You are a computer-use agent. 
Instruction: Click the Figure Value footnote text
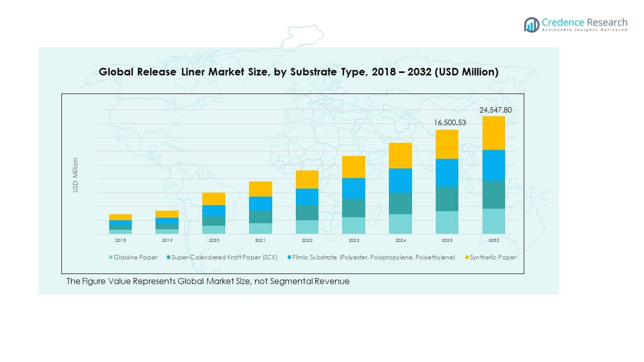click(x=208, y=282)
